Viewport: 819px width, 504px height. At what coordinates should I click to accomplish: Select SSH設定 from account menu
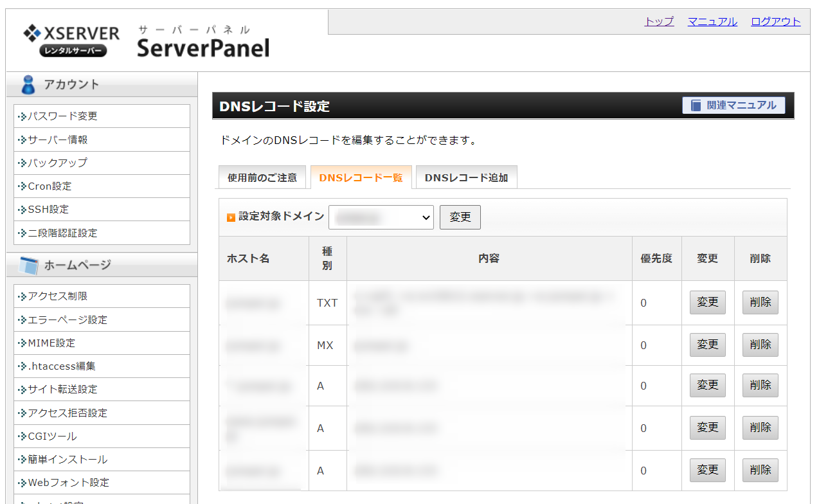pos(48,210)
